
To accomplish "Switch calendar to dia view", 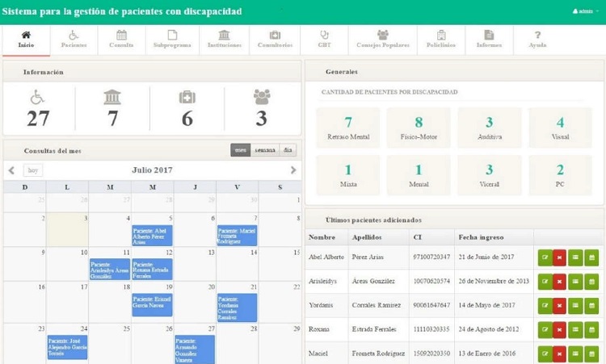I will tap(288, 150).
